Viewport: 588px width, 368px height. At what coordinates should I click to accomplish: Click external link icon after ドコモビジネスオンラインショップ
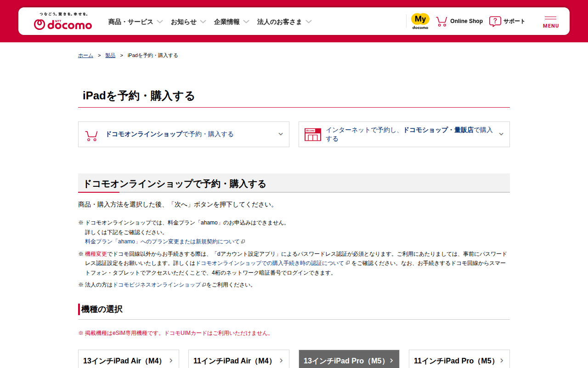[204, 285]
